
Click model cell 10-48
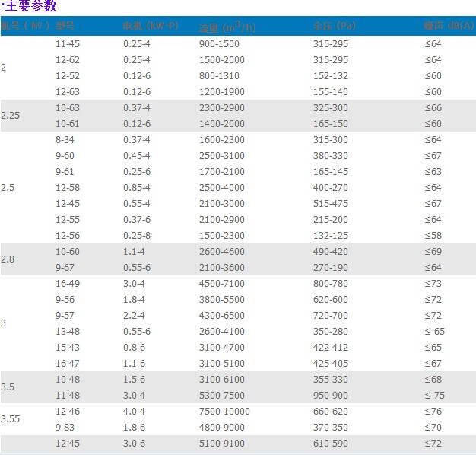[x=68, y=380]
